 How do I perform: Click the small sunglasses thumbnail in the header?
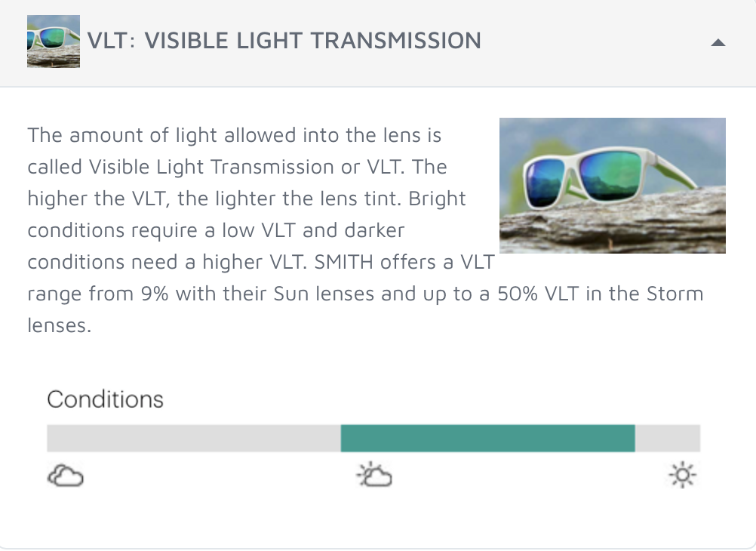click(54, 42)
